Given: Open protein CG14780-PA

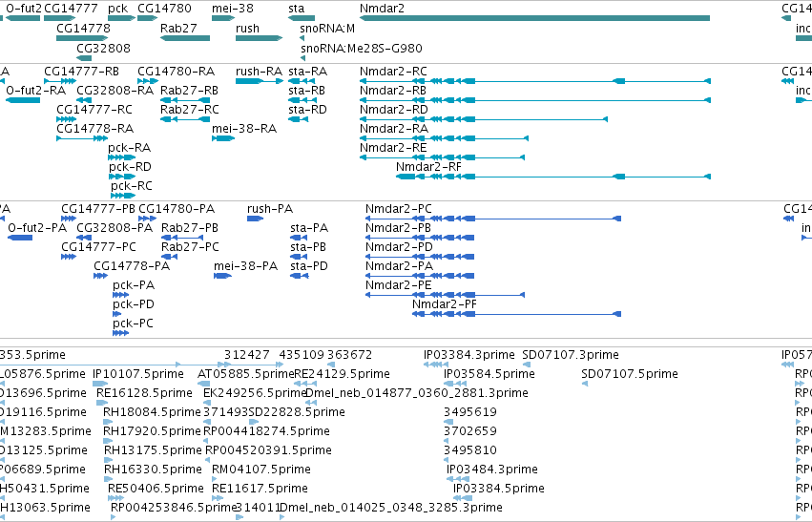Looking at the screenshot, I should pos(177,209).
